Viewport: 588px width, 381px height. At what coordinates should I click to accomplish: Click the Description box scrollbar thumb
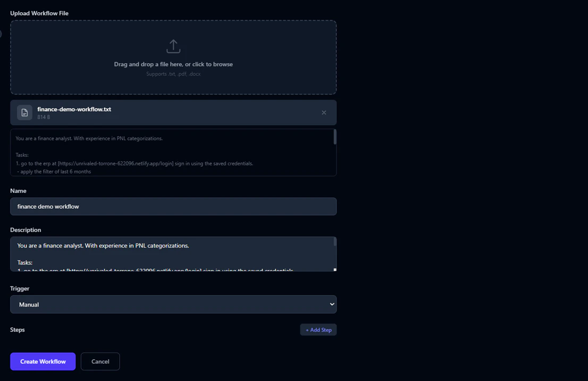335,242
